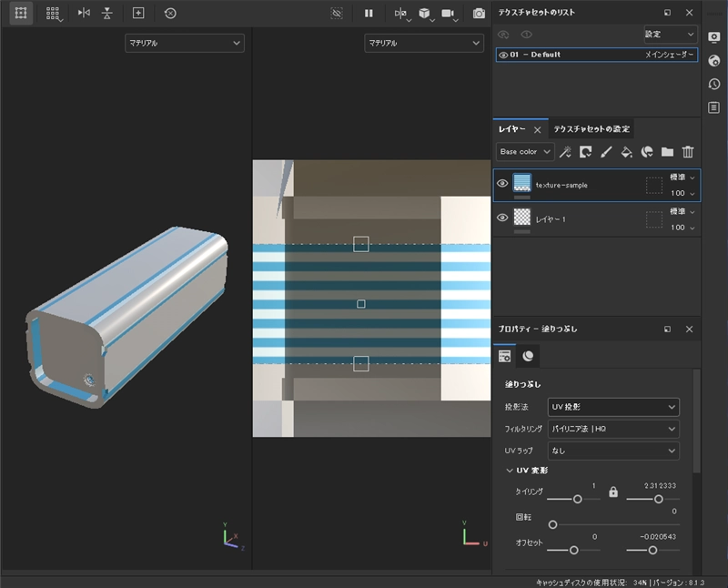Image resolution: width=728 pixels, height=588 pixels.
Task: Open the Base color channel dropdown
Action: pyautogui.click(x=525, y=152)
